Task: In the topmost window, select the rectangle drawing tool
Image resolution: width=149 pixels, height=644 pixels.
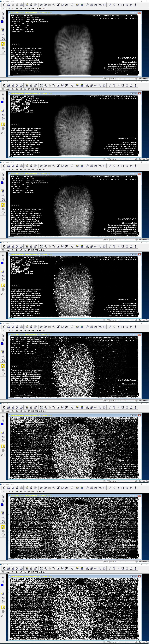Action: 123,5
